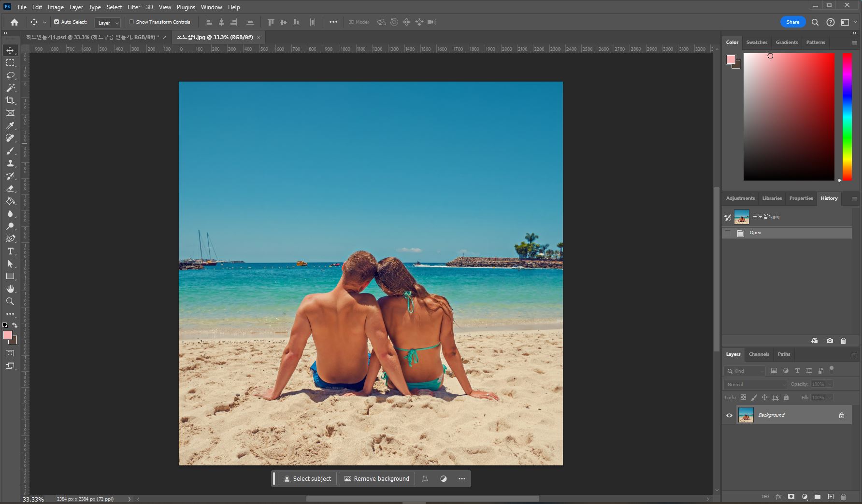The image size is (862, 504).
Task: Select the Horizontal Type tool
Action: pyautogui.click(x=10, y=251)
